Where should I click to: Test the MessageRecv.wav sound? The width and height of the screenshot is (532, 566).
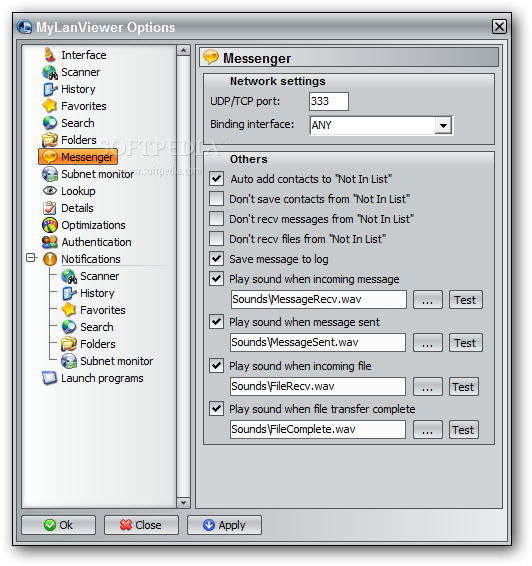(466, 300)
